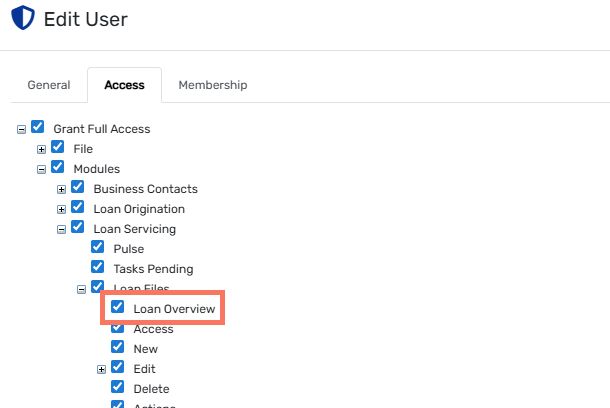This screenshot has width=610, height=408.
Task: Collapse the Loan Servicing node
Action: click(x=61, y=229)
